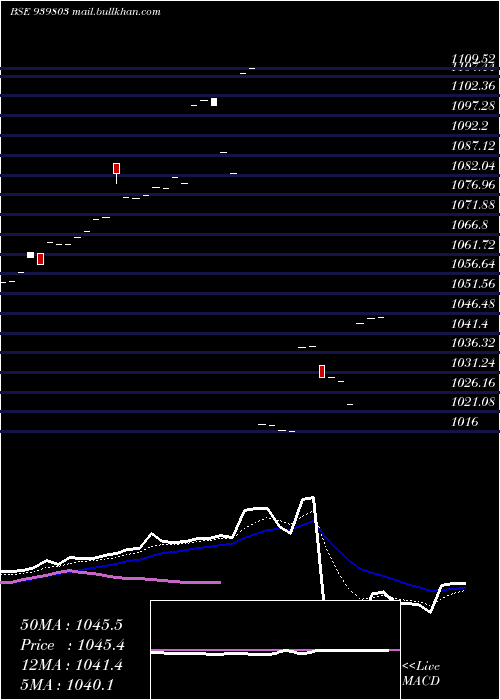Click the 1016 price axis label

tap(465, 422)
